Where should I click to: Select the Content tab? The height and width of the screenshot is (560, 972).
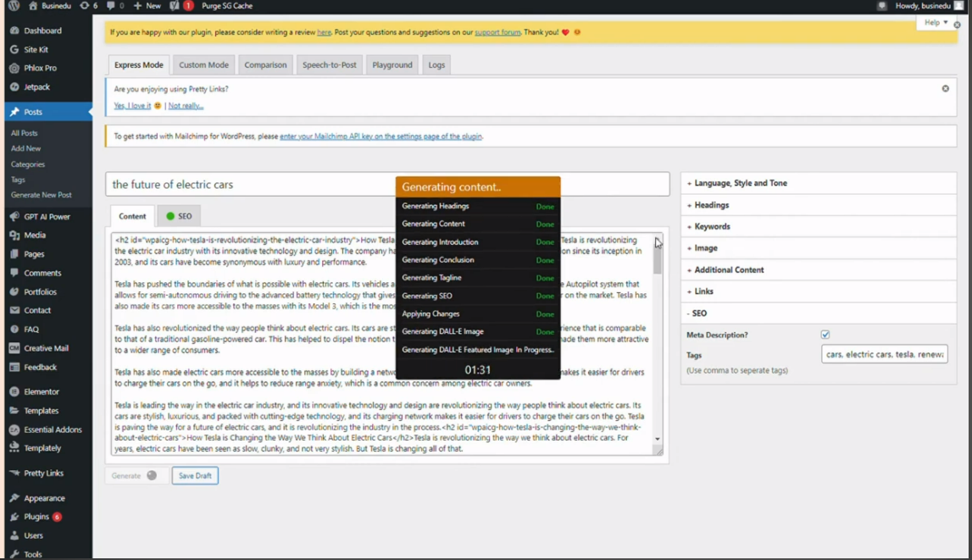coord(132,216)
